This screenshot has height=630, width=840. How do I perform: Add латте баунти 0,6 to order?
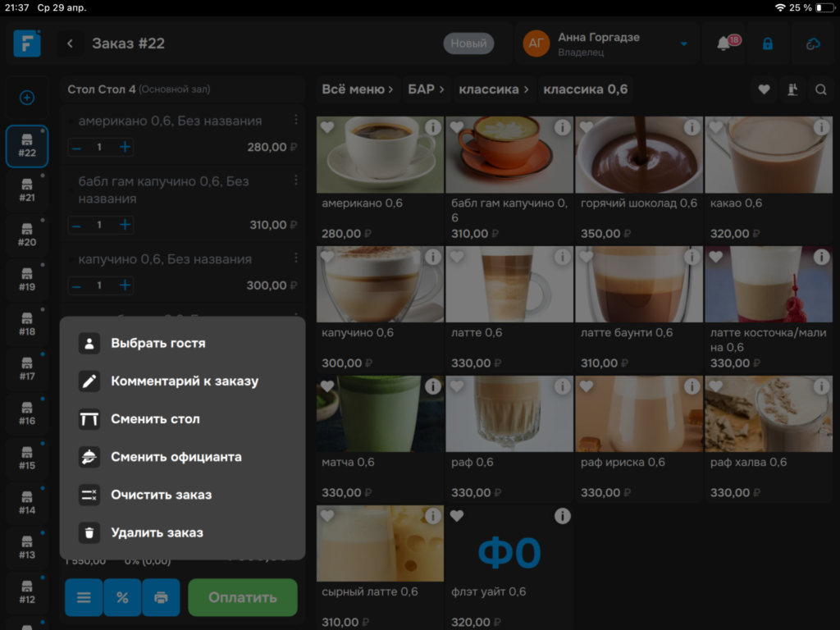pos(638,309)
